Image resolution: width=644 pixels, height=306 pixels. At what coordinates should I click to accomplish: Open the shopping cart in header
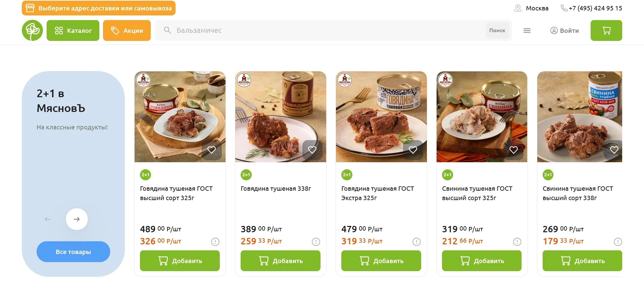click(x=606, y=30)
